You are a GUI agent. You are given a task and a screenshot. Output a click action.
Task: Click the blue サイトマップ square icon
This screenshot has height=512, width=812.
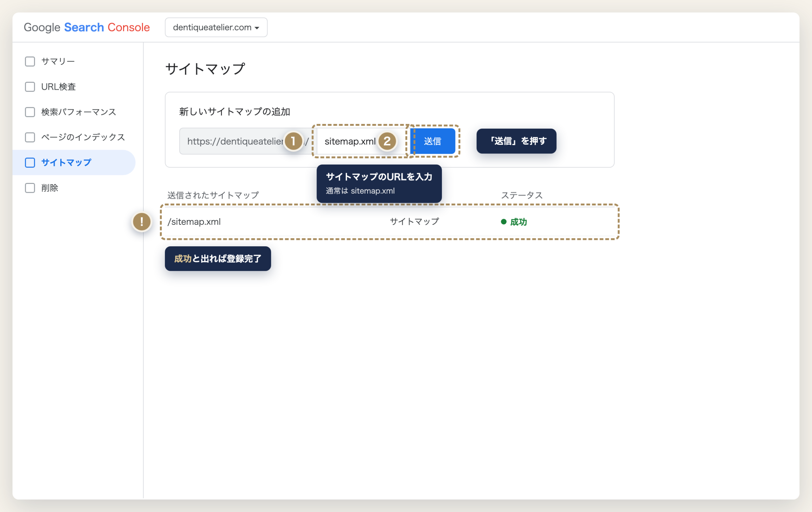30,162
